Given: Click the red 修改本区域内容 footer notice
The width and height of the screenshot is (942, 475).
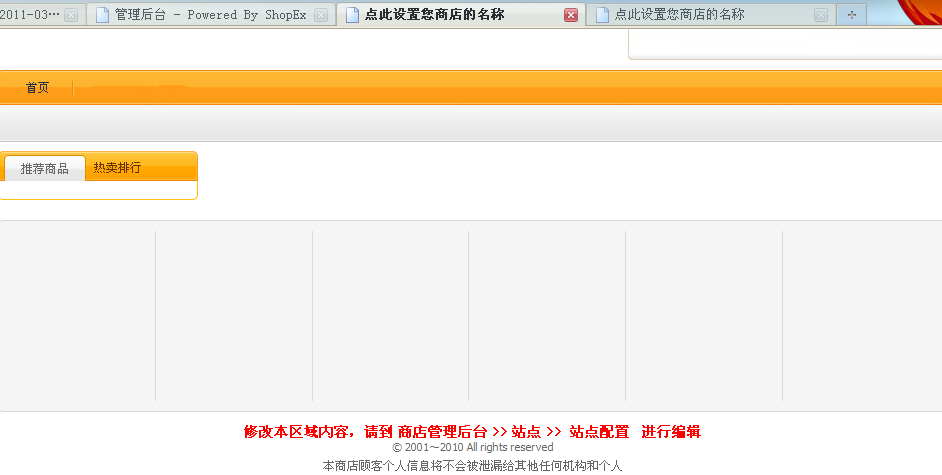Looking at the screenshot, I should (x=472, y=432).
